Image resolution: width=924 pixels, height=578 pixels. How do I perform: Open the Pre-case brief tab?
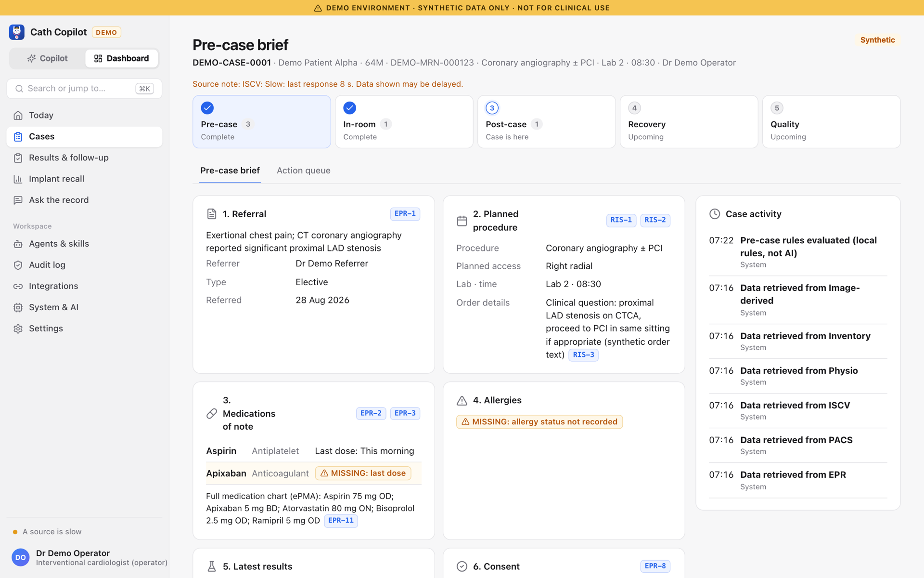pyautogui.click(x=230, y=171)
